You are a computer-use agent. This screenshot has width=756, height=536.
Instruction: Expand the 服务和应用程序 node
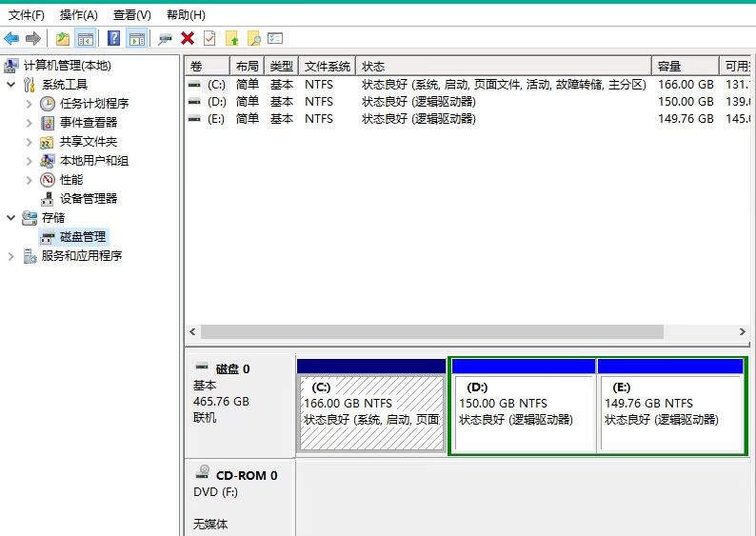click(x=11, y=256)
